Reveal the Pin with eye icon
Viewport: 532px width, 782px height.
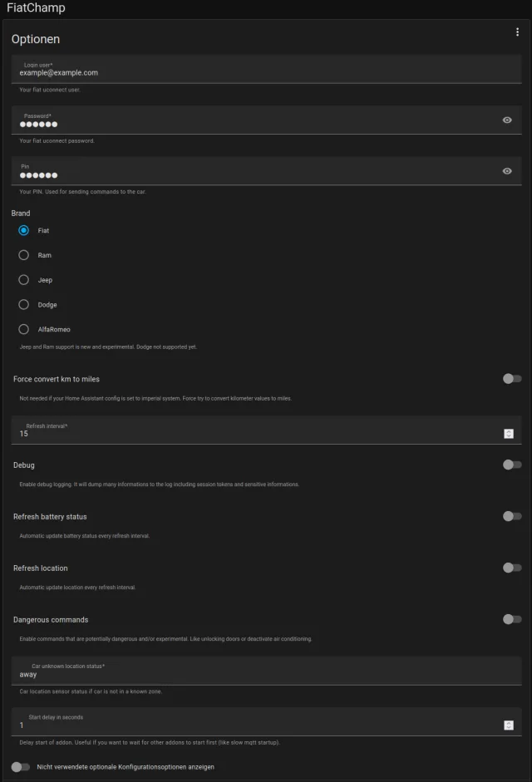pos(507,171)
